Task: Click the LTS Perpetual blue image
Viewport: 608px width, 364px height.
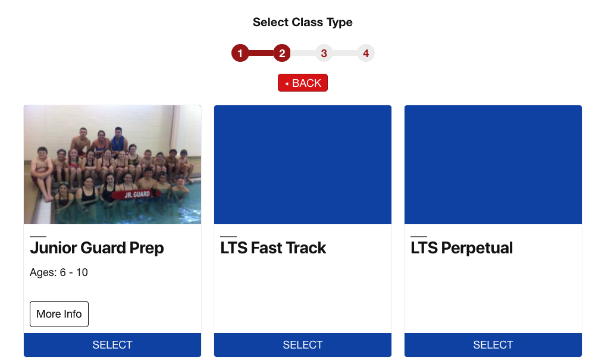Action: pyautogui.click(x=493, y=165)
